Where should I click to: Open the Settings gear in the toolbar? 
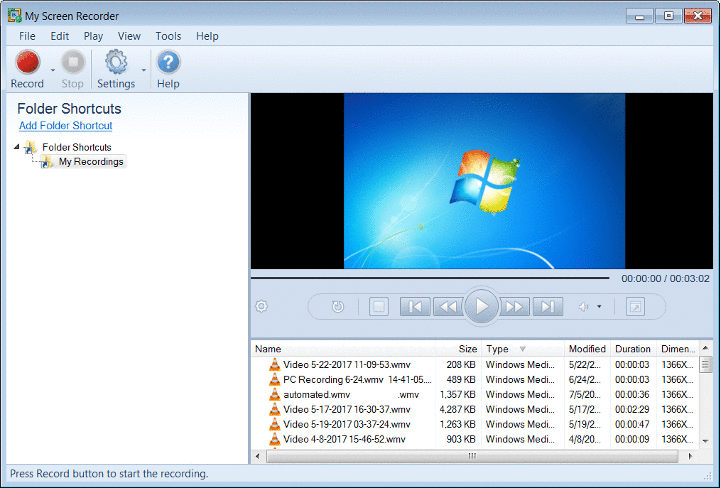116,62
